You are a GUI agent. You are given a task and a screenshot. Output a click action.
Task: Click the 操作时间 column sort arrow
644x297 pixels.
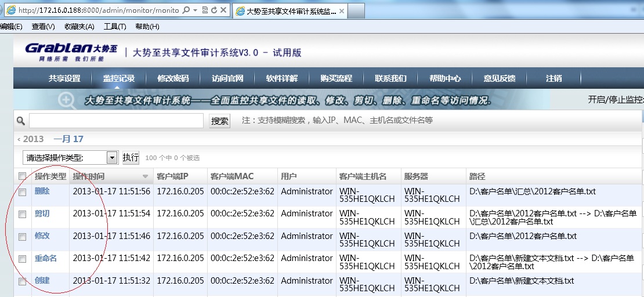coord(145,176)
